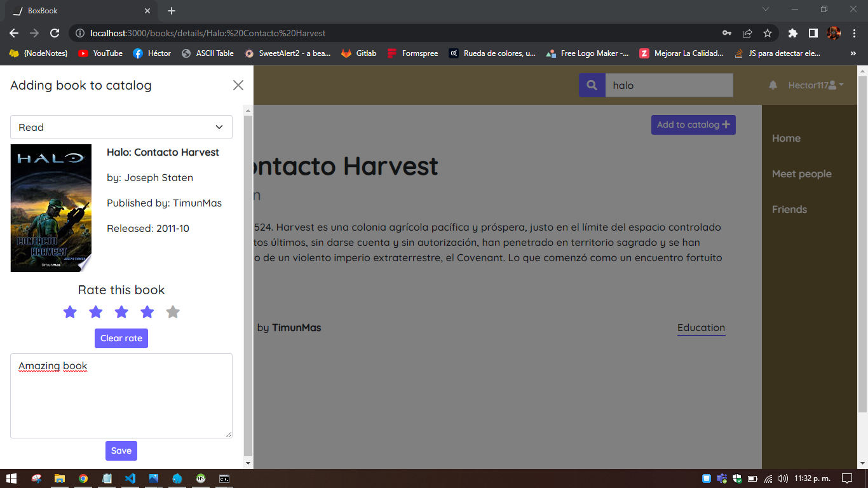Open the Héctor Facebook bookmark

tap(152, 53)
